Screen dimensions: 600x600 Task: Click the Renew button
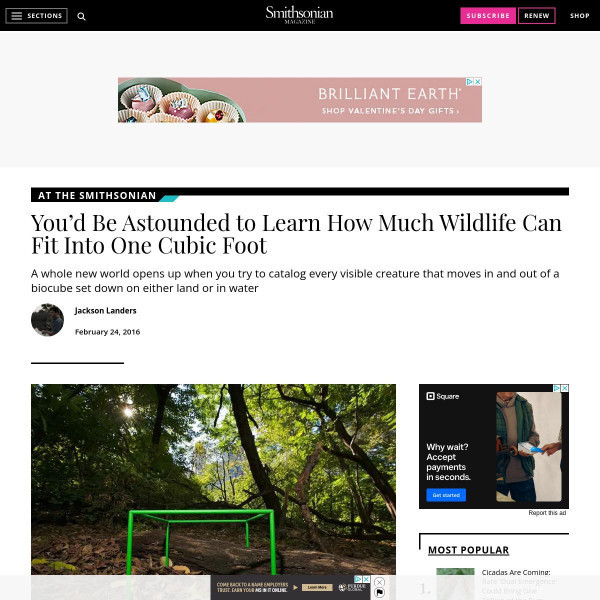536,16
